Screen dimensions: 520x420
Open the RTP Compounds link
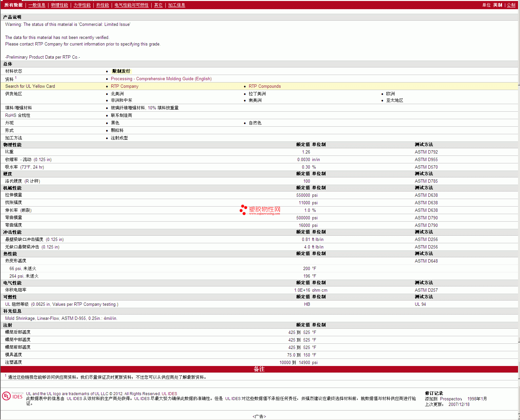click(x=265, y=86)
